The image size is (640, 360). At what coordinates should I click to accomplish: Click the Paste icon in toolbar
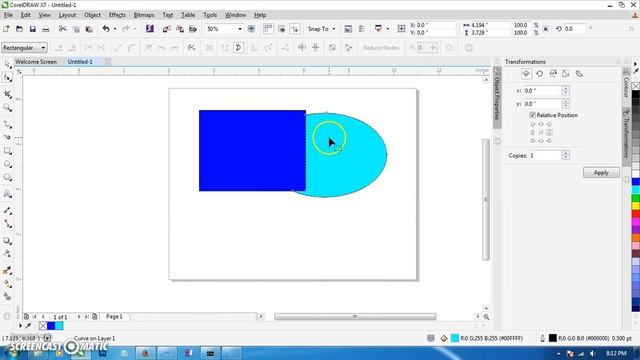coord(89,29)
